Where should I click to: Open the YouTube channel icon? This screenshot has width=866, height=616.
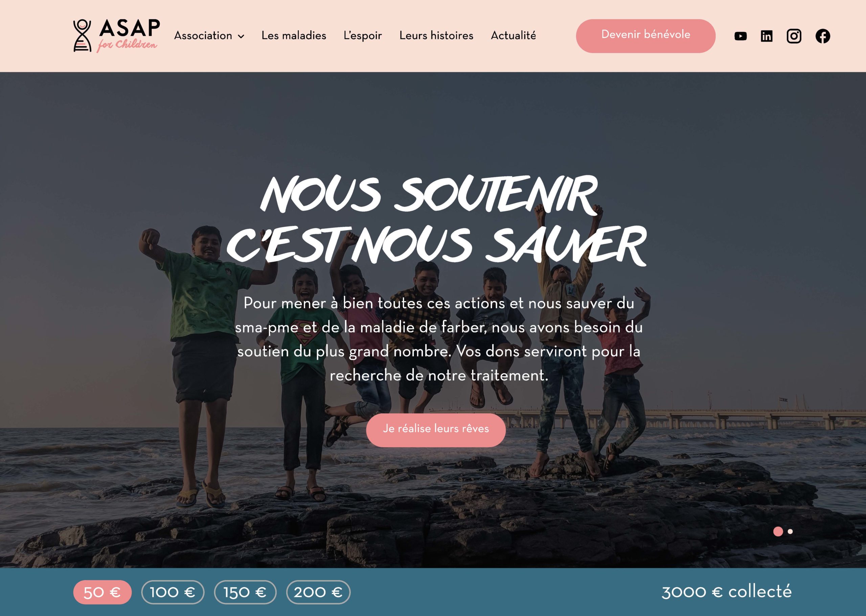click(x=740, y=36)
